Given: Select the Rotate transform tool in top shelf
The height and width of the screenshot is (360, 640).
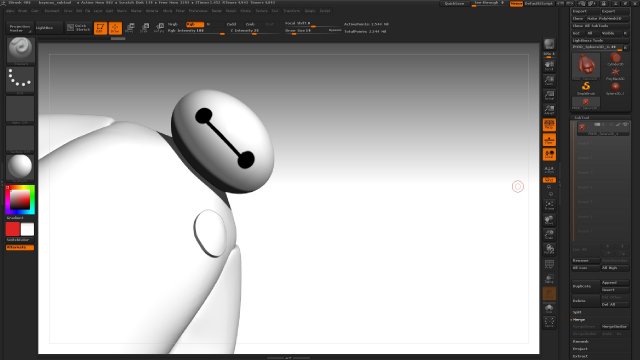Looking at the screenshot, I should (x=160, y=28).
